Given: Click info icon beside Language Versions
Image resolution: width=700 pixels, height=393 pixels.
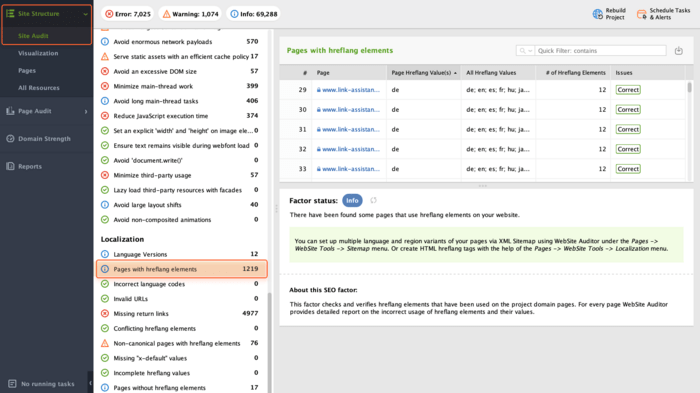Looking at the screenshot, I should tap(105, 254).
